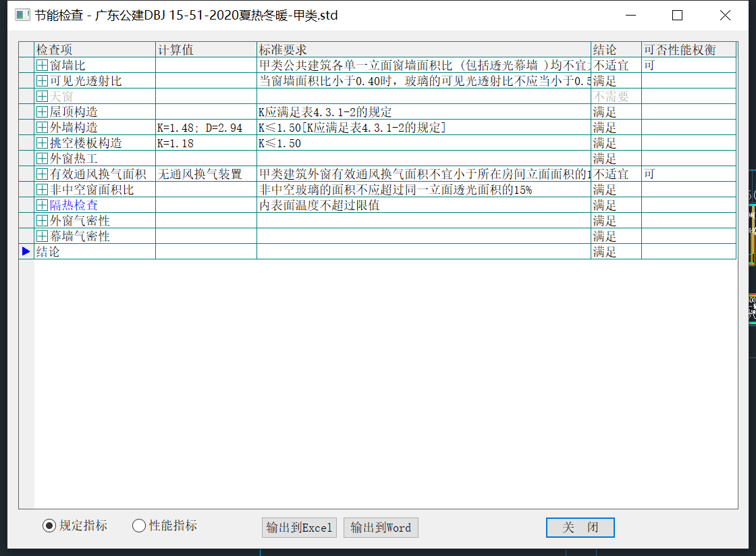Click plus icon beside 幕墙气密性
Image resolution: width=756 pixels, height=556 pixels.
(x=42, y=236)
